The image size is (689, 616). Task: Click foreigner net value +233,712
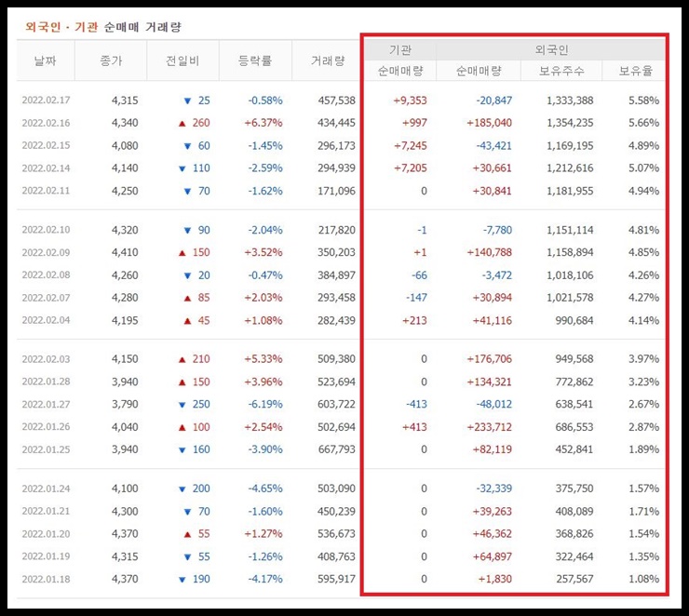coord(489,427)
